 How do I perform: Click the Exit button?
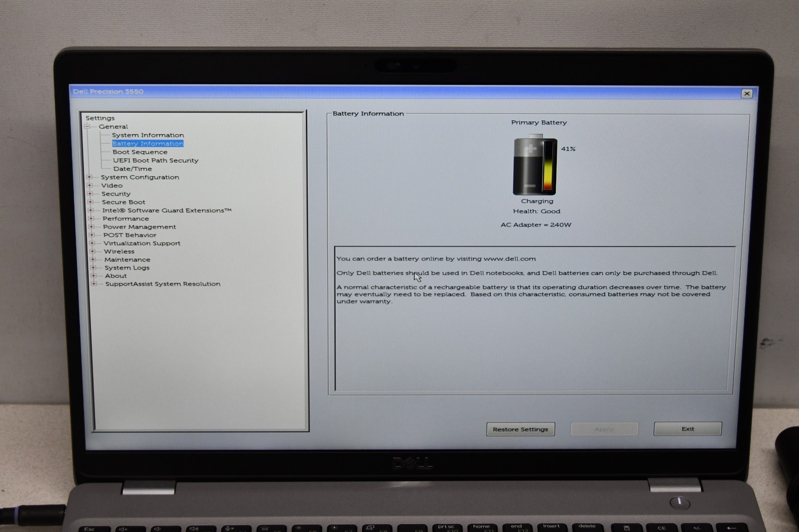pyautogui.click(x=688, y=429)
